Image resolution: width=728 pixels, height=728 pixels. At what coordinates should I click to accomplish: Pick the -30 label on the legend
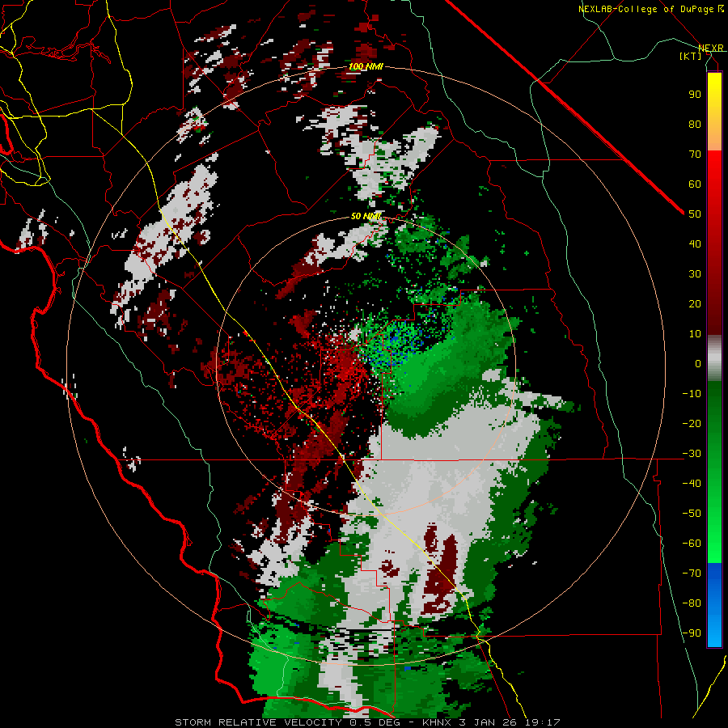(x=692, y=454)
